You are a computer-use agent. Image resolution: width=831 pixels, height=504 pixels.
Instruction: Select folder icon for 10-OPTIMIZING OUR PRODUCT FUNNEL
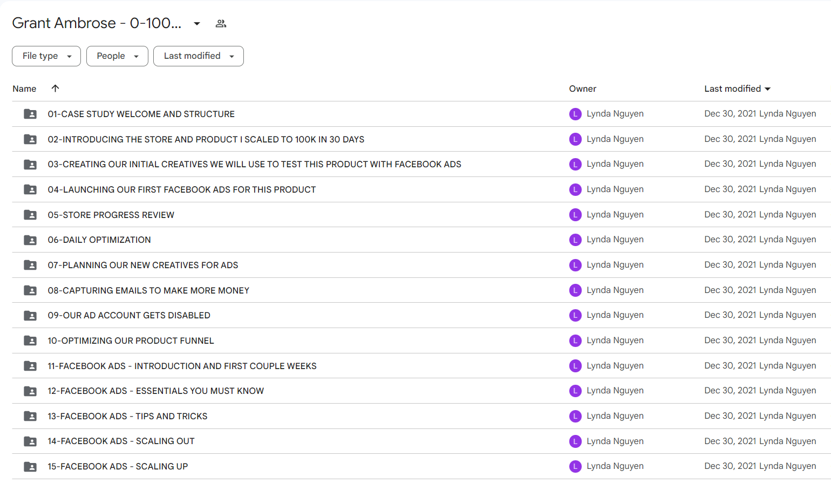(x=30, y=340)
